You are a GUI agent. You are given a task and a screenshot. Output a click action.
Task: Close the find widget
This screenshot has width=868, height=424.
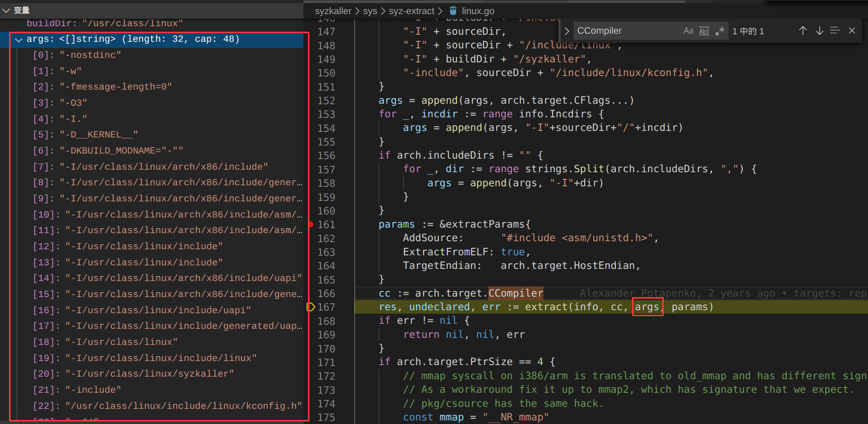(x=852, y=31)
